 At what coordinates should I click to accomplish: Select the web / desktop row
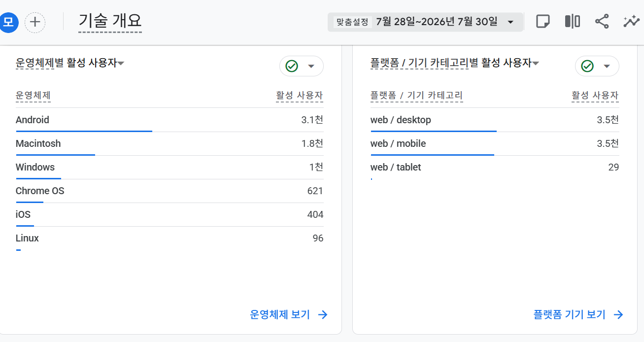495,120
